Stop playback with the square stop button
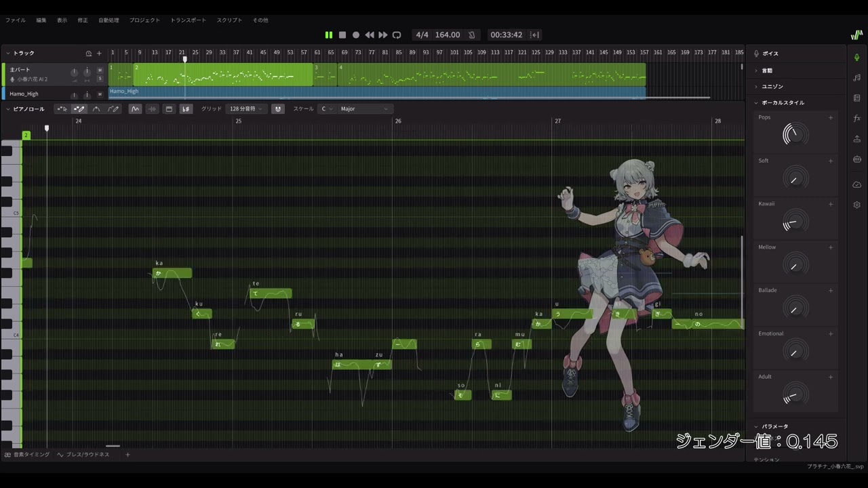Viewport: 868px width, 488px height. click(x=342, y=35)
